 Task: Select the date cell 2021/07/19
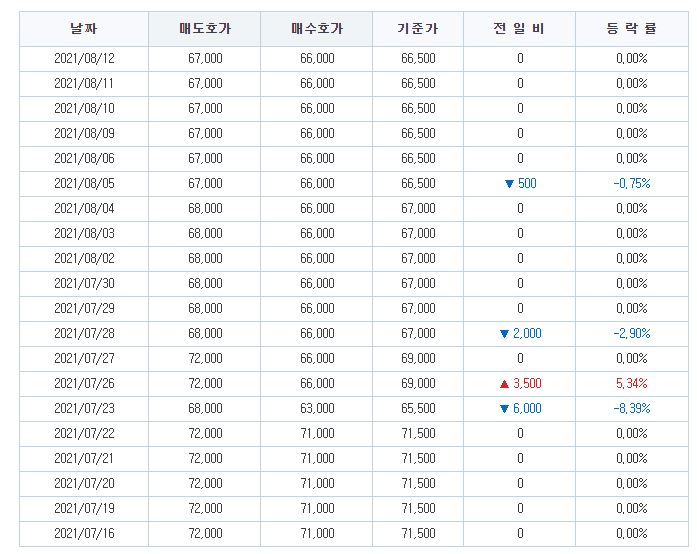click(84, 508)
